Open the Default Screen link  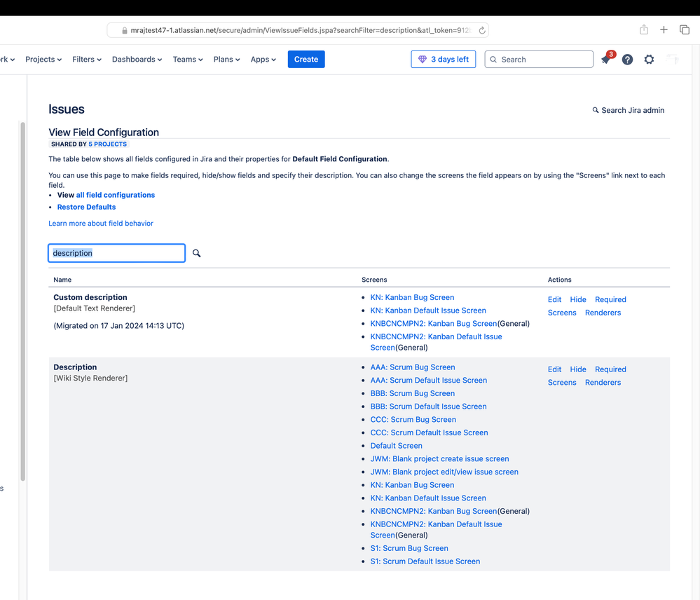pos(396,446)
